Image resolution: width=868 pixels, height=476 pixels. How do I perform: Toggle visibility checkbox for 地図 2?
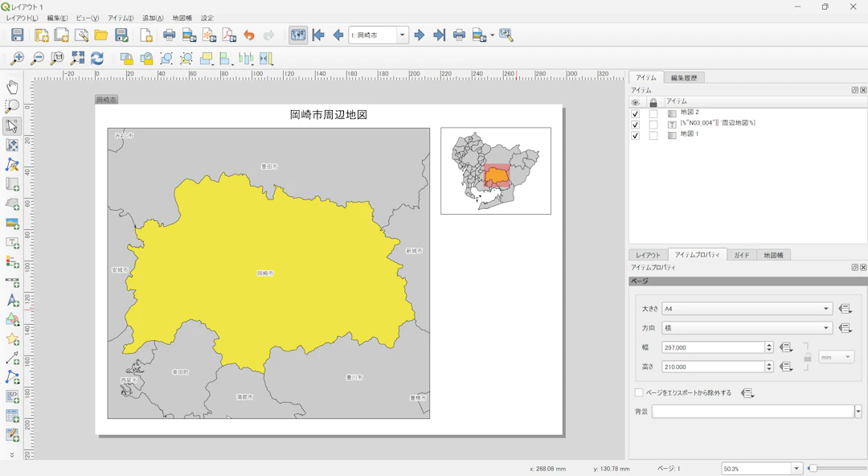(635, 113)
